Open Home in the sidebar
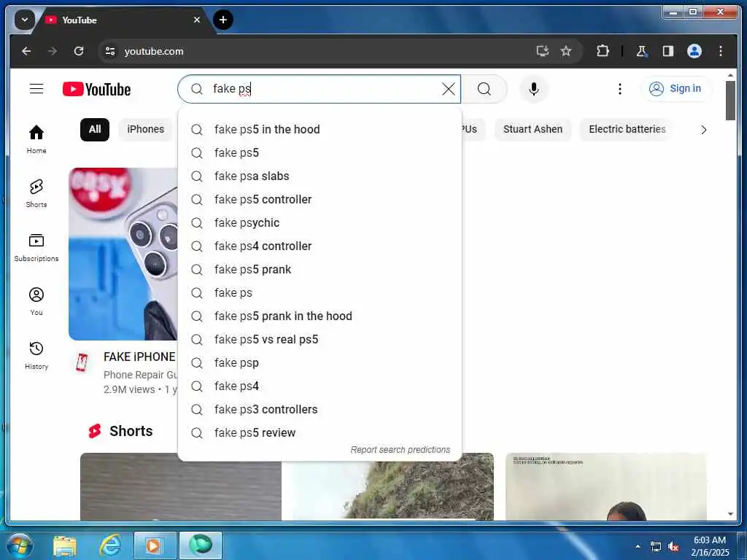The width and height of the screenshot is (747, 560). click(36, 139)
